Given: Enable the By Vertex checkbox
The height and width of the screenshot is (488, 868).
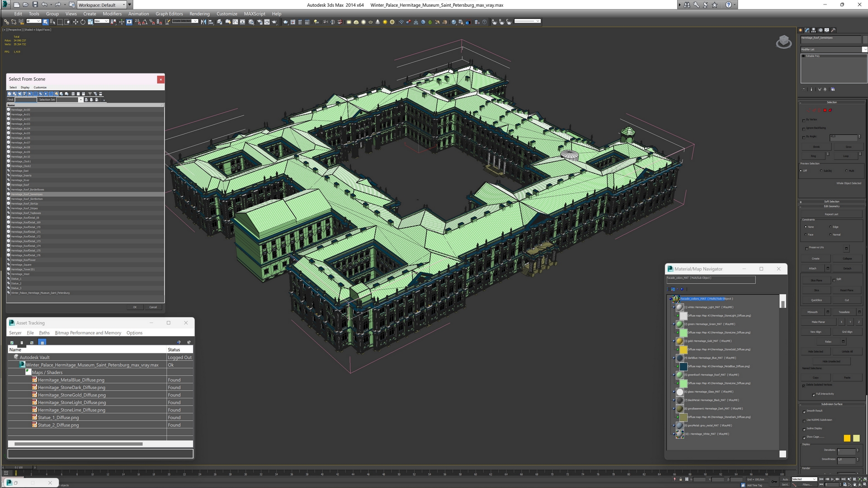Looking at the screenshot, I should pos(804,120).
